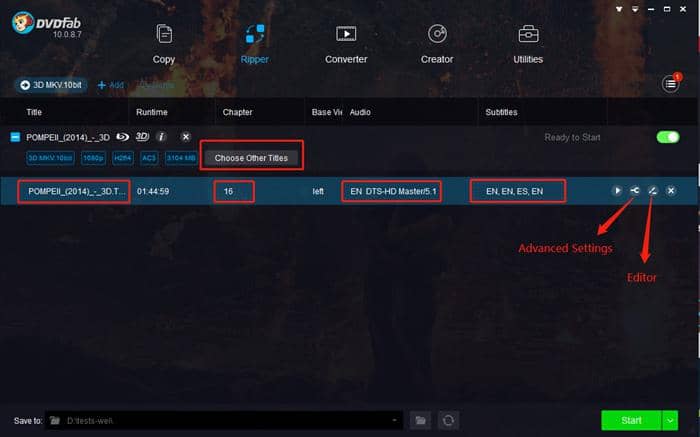Click the 3D badge icon next to POMPEII
Screen dimensions: 700x437
click(142, 137)
